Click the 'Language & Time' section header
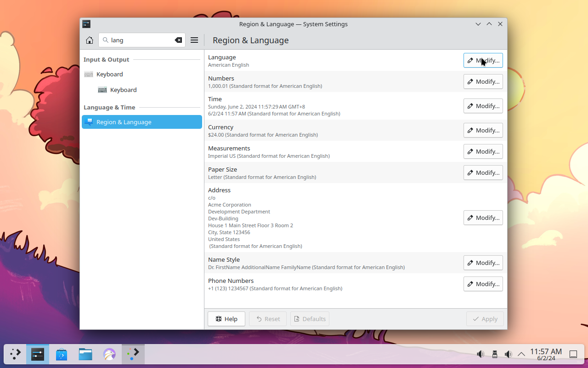The width and height of the screenshot is (588, 368). tap(109, 107)
